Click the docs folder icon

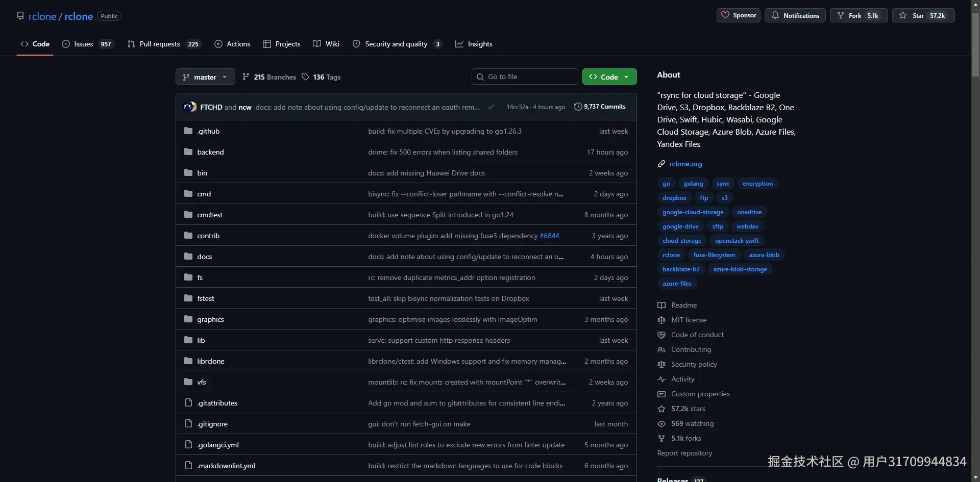(188, 257)
